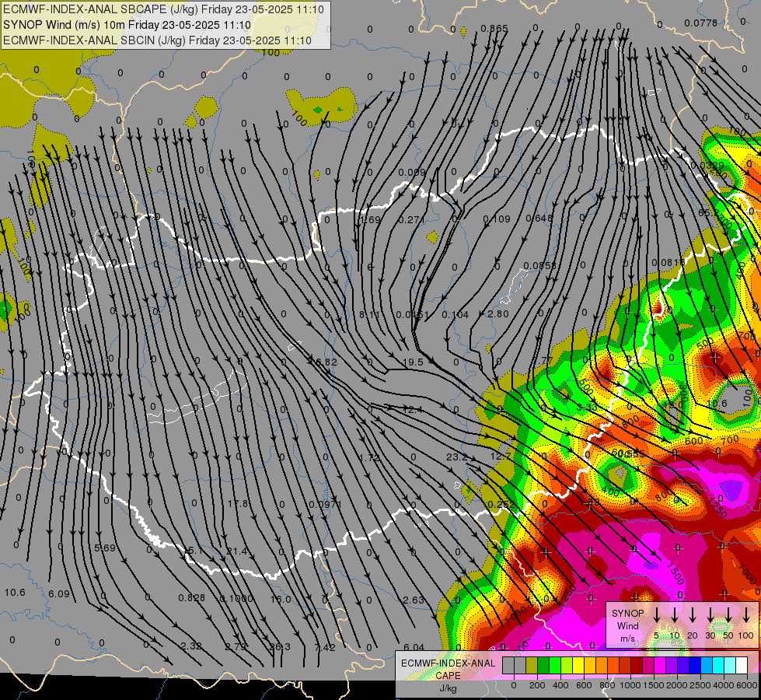Viewport: 761px width, 700px height.
Task: Click the SBCIN title line in header box
Action: click(x=157, y=40)
